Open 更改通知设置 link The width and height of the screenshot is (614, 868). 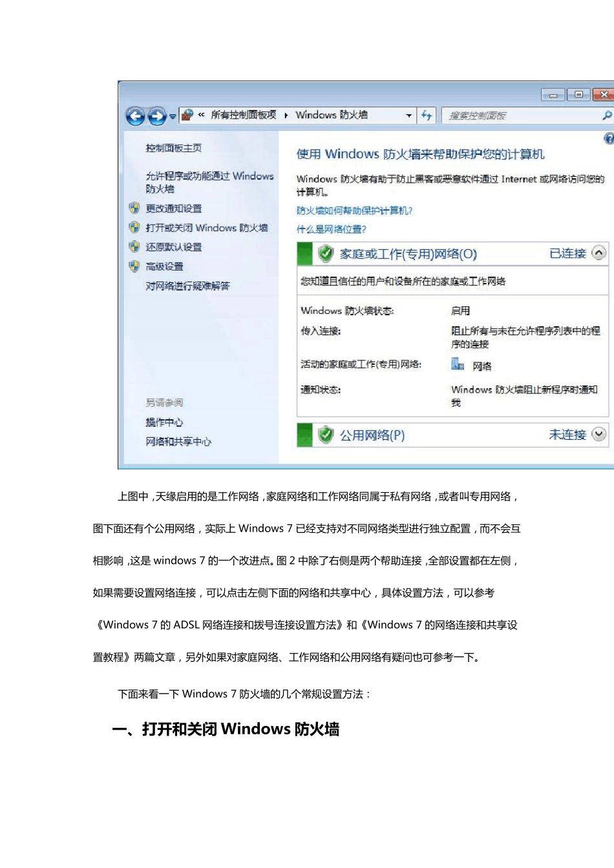pos(173,209)
